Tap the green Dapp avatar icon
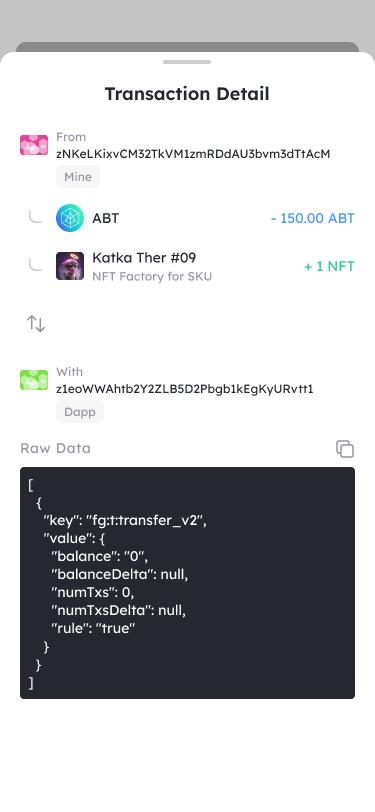 coord(34,380)
